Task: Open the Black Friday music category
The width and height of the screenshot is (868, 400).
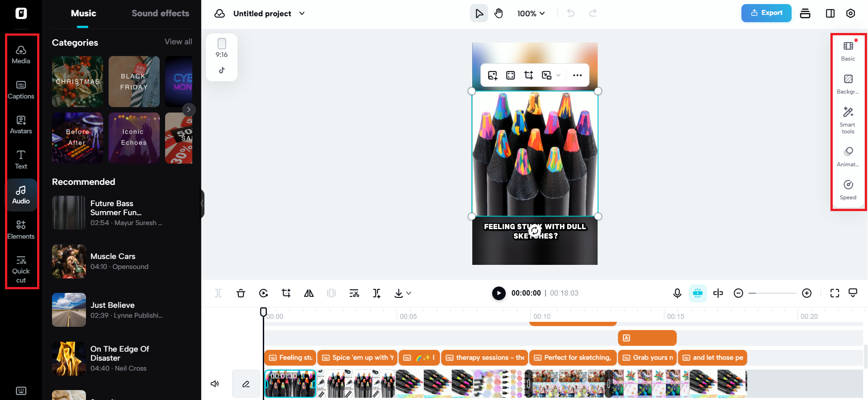Action: coord(134,81)
